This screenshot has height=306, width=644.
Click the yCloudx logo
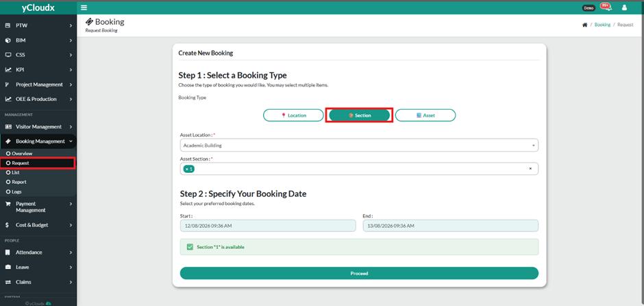(x=38, y=8)
